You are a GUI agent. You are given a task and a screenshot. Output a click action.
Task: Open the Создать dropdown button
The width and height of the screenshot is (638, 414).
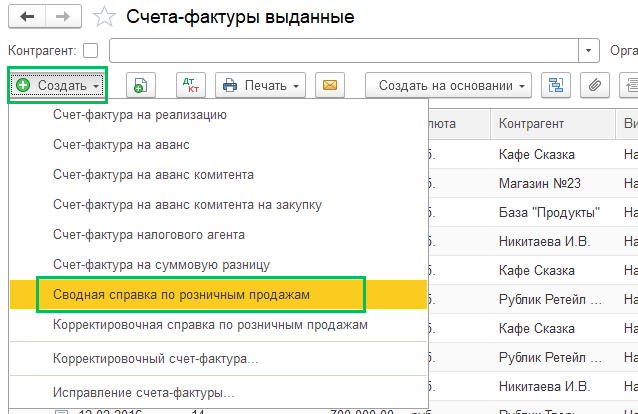point(57,85)
